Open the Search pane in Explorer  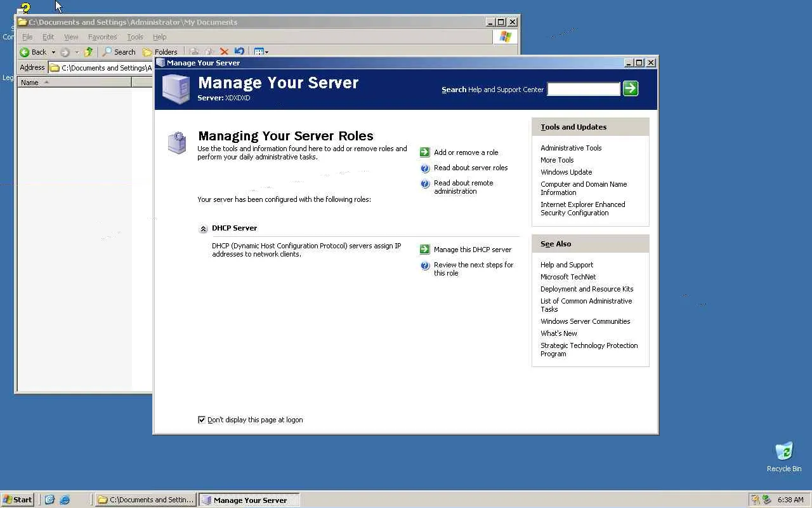[119, 52]
